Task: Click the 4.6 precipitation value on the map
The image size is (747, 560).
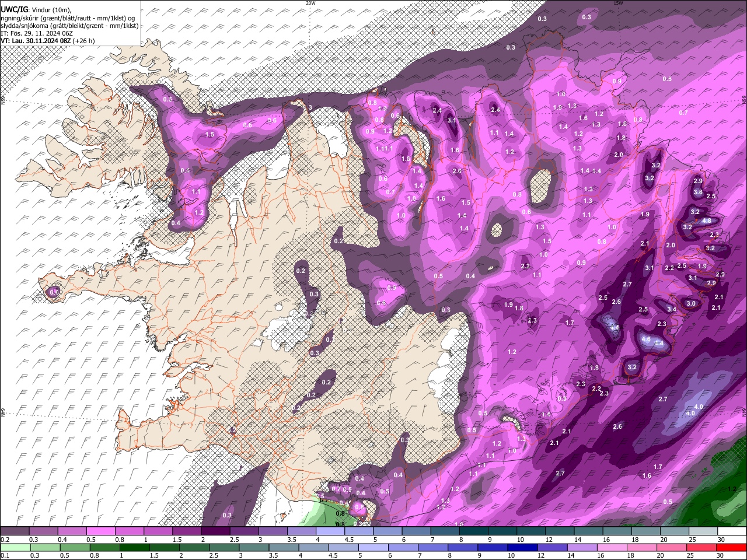Action: [646, 339]
